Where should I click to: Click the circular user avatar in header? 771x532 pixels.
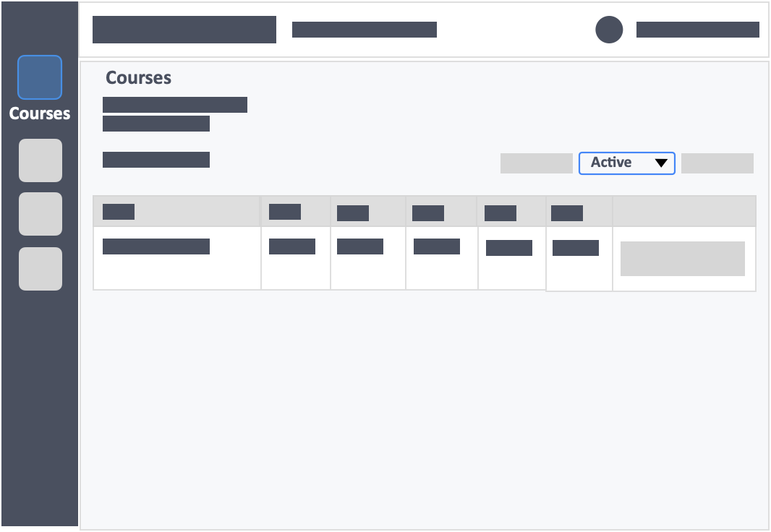click(609, 30)
